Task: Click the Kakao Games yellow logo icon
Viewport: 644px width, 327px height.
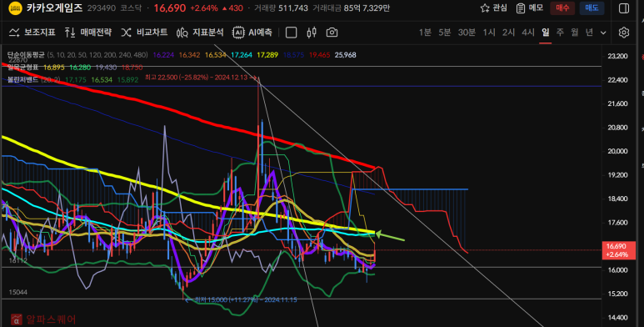Action: [15, 8]
